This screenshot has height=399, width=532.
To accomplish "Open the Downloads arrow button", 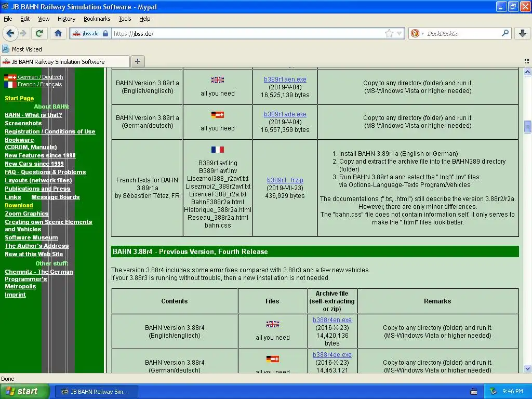I will tap(523, 33).
